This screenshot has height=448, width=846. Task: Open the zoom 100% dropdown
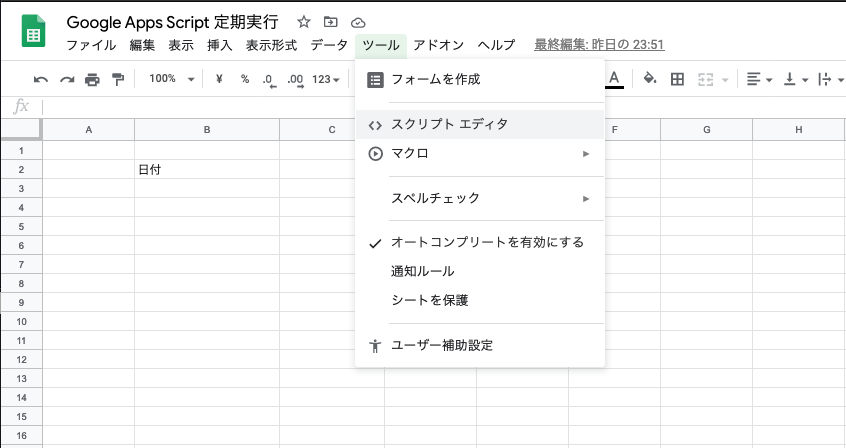coord(172,79)
